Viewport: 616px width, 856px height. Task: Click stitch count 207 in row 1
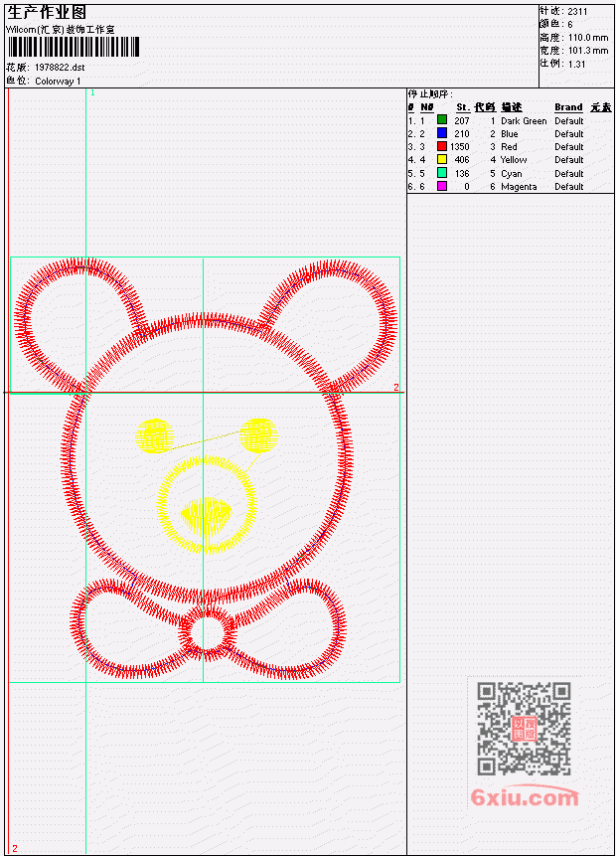click(x=462, y=121)
